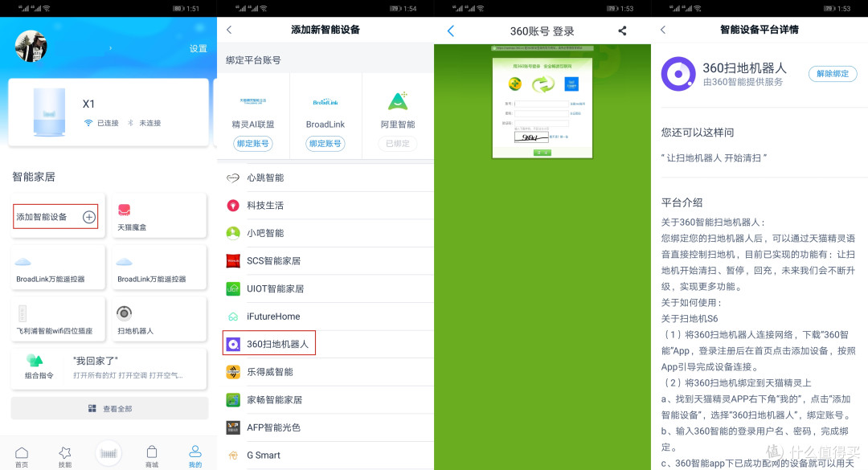868x470 pixels.
Task: Tap the plus icon to add smart device
Action: 89,217
